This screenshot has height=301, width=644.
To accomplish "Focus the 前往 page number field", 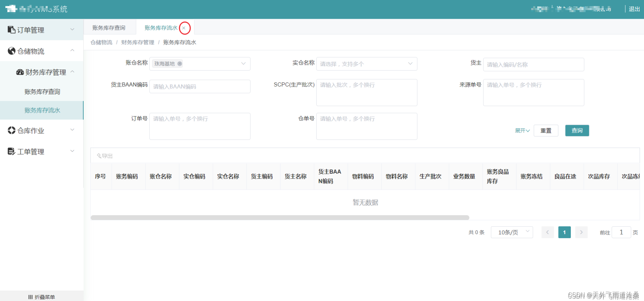I will (x=621, y=232).
